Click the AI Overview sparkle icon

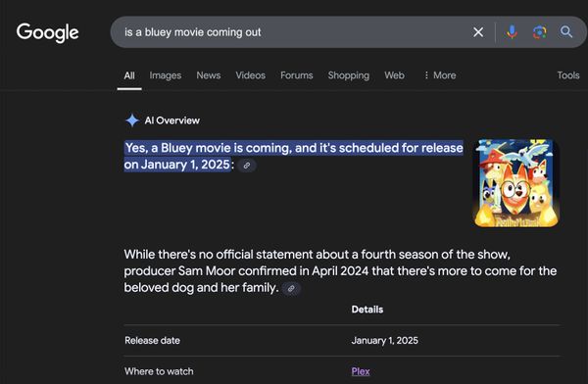(132, 120)
